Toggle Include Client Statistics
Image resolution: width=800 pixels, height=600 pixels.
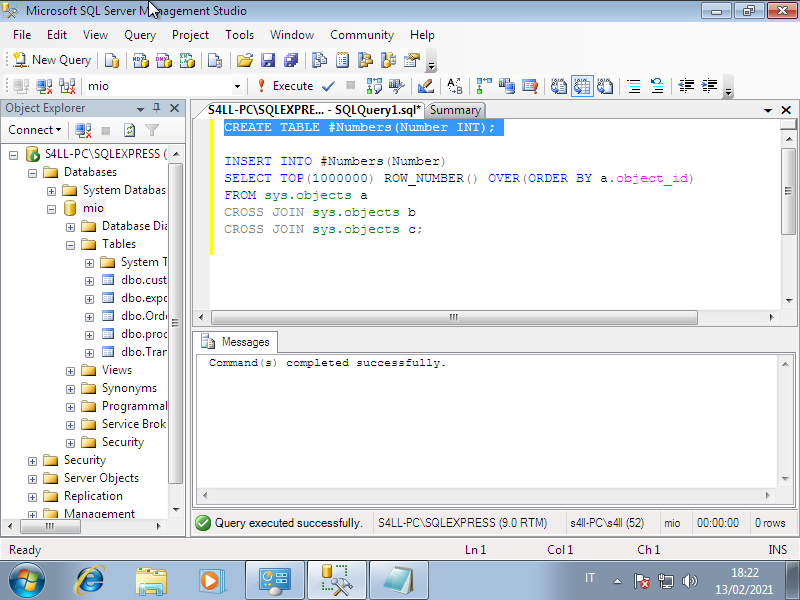pyautogui.click(x=507, y=86)
